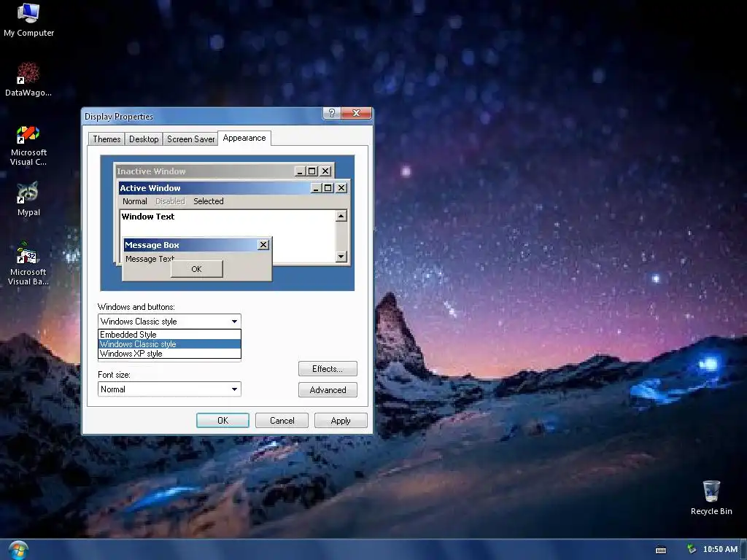Click the preview Message Box OK button

pyautogui.click(x=196, y=269)
